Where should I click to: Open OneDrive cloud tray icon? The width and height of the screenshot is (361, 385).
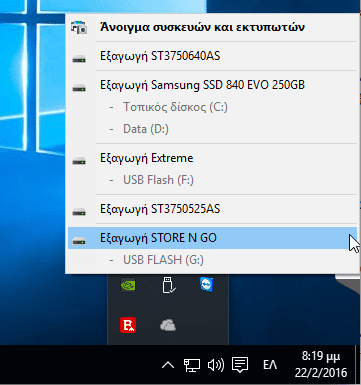coord(168,325)
